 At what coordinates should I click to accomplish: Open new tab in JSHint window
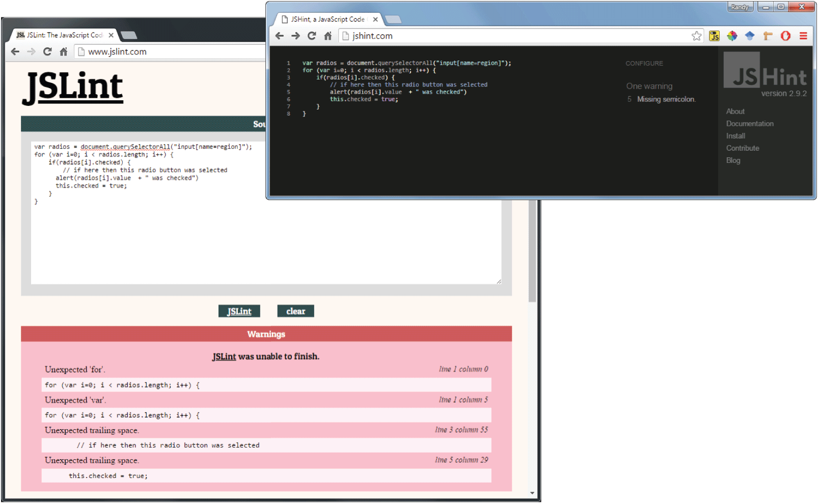(x=393, y=20)
